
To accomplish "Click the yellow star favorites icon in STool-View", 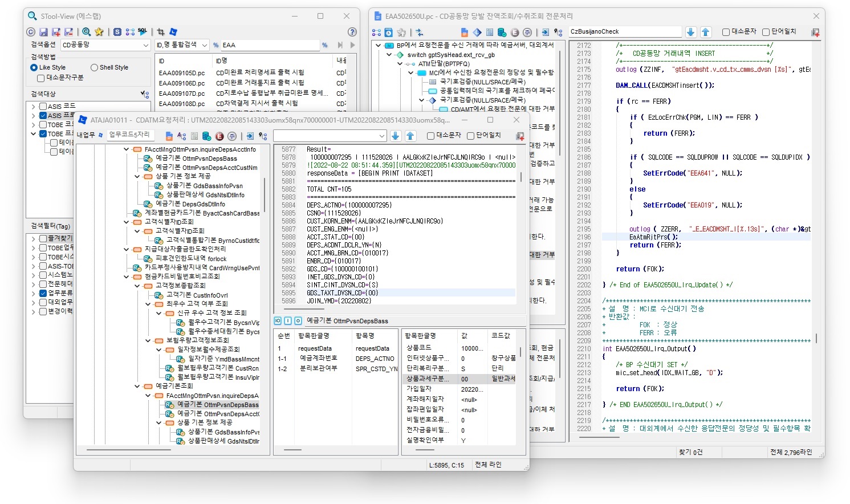I will (x=99, y=32).
